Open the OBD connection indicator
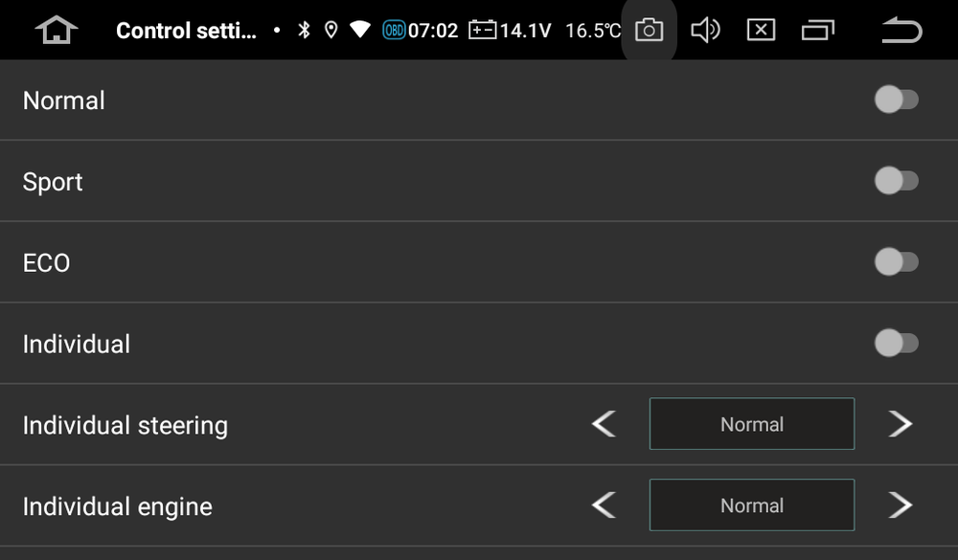The width and height of the screenshot is (958, 560). 395,30
